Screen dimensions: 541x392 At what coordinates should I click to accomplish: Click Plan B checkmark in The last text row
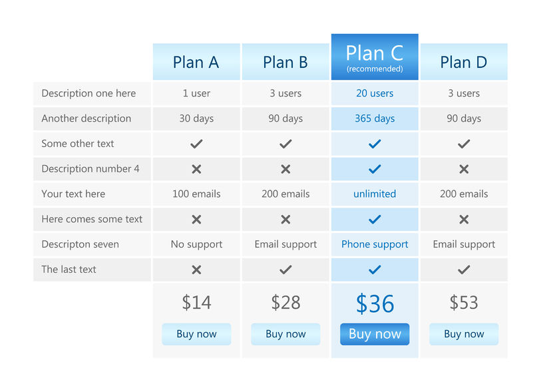[x=285, y=270]
